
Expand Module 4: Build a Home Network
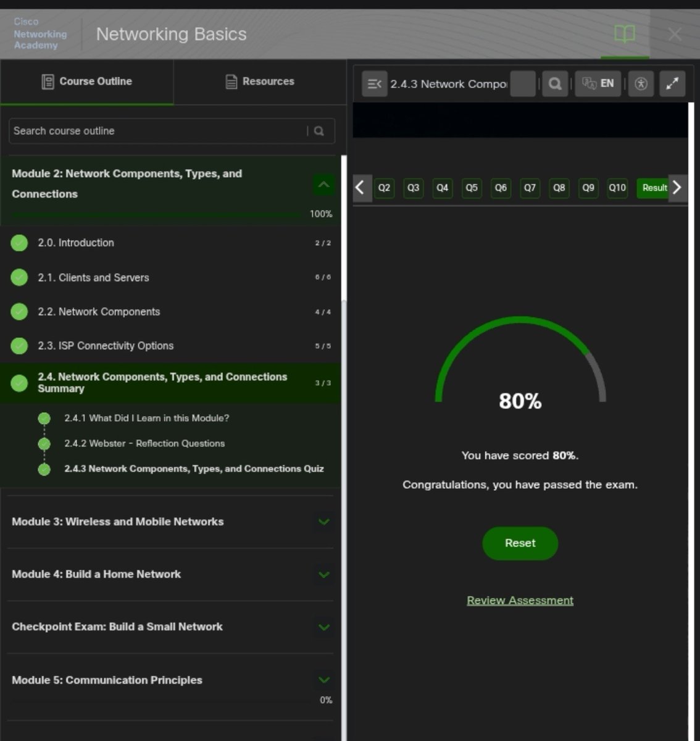coord(323,574)
